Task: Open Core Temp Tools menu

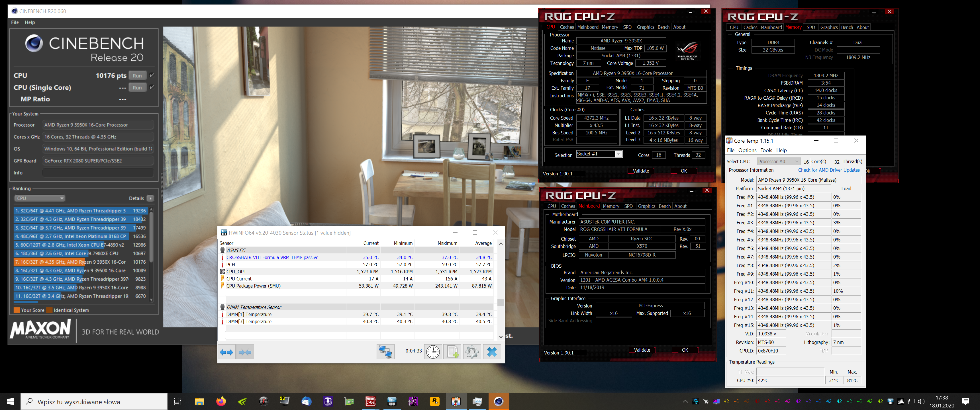Action: click(x=766, y=150)
